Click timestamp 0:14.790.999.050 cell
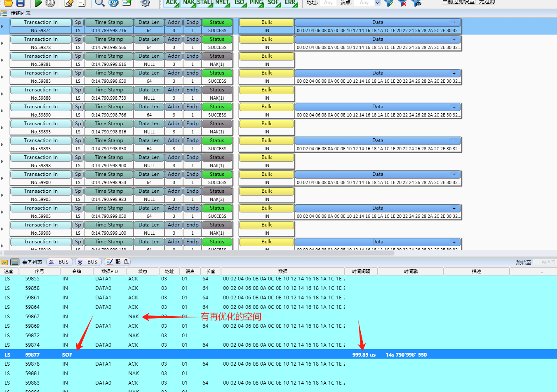 (x=109, y=216)
